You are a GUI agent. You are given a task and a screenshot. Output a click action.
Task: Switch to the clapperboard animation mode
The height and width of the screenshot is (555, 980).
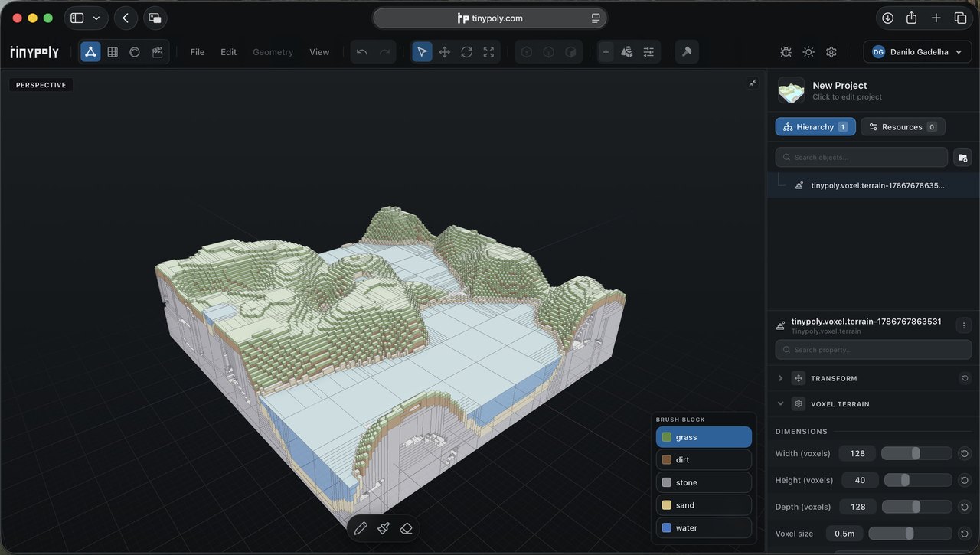[157, 52]
